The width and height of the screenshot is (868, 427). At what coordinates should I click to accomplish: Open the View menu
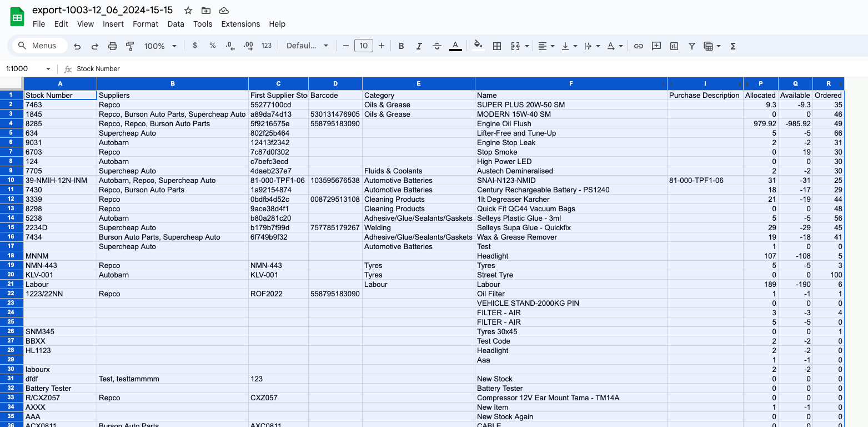pyautogui.click(x=86, y=24)
